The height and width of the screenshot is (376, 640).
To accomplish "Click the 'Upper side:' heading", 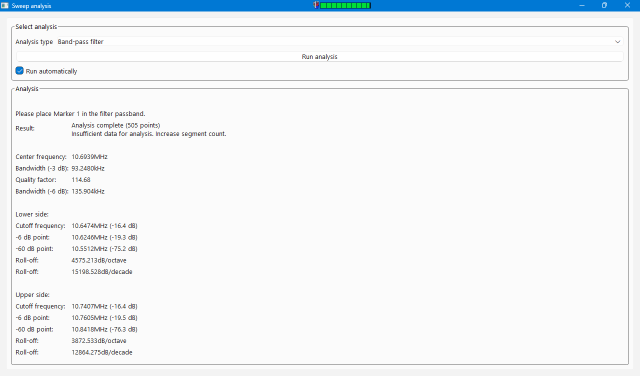I will click(x=32, y=295).
